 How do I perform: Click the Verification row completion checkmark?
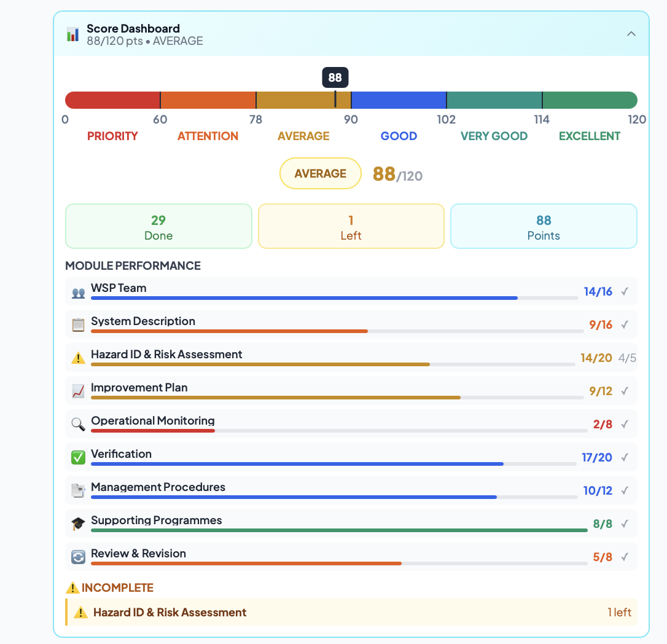pyautogui.click(x=625, y=458)
